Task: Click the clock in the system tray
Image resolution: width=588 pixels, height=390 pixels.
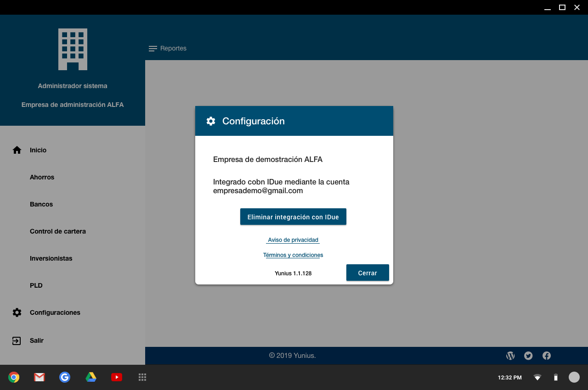Action: (x=509, y=378)
